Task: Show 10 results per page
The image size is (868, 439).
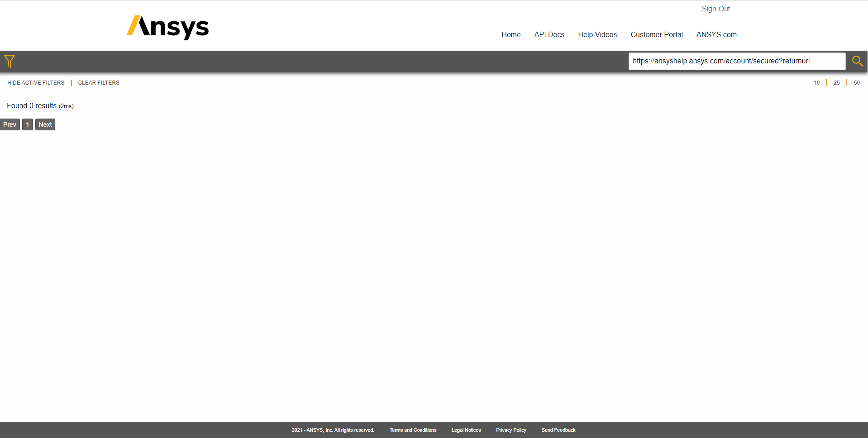Action: tap(816, 83)
